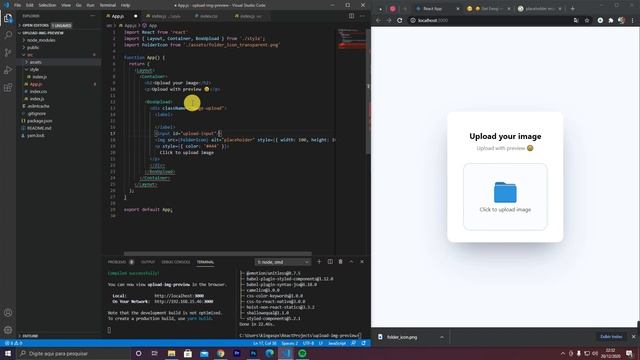Open the Explorer view in activity bar
Viewport: 640px width, 360px height.
[8, 18]
